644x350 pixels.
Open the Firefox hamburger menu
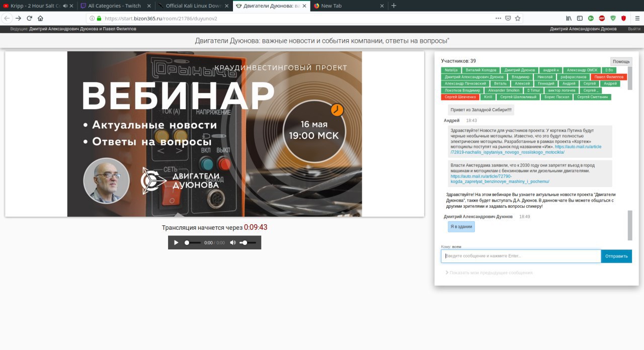[637, 18]
